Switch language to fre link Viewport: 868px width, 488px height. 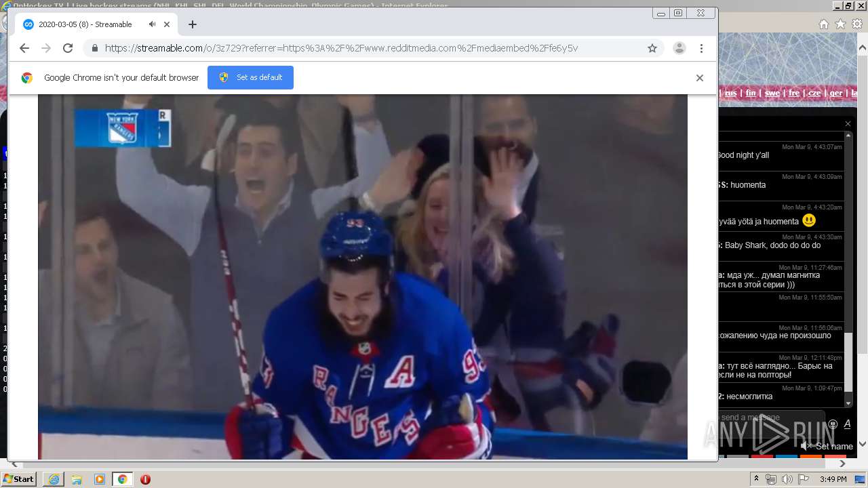[x=794, y=94]
